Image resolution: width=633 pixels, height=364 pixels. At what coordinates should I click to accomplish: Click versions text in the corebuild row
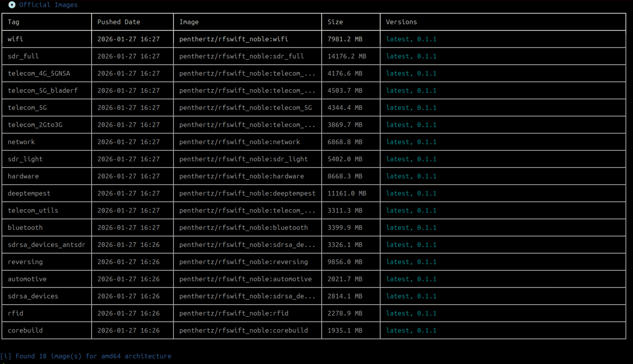[x=411, y=330]
